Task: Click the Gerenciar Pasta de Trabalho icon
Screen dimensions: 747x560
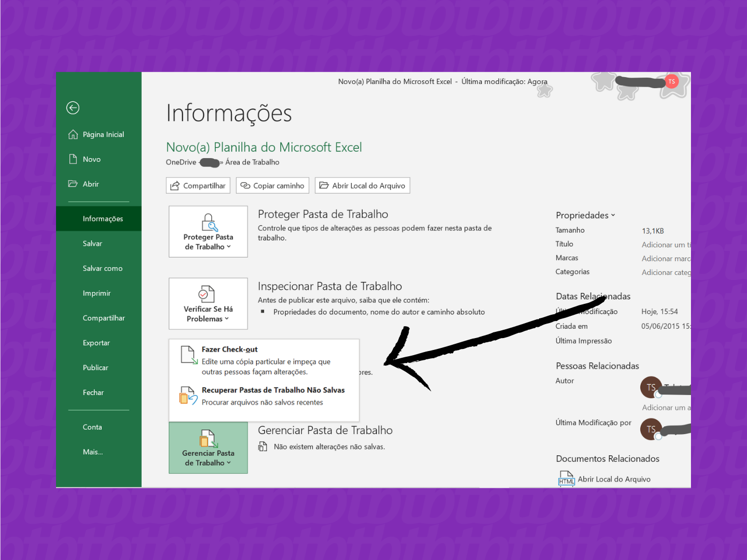Action: (x=209, y=439)
